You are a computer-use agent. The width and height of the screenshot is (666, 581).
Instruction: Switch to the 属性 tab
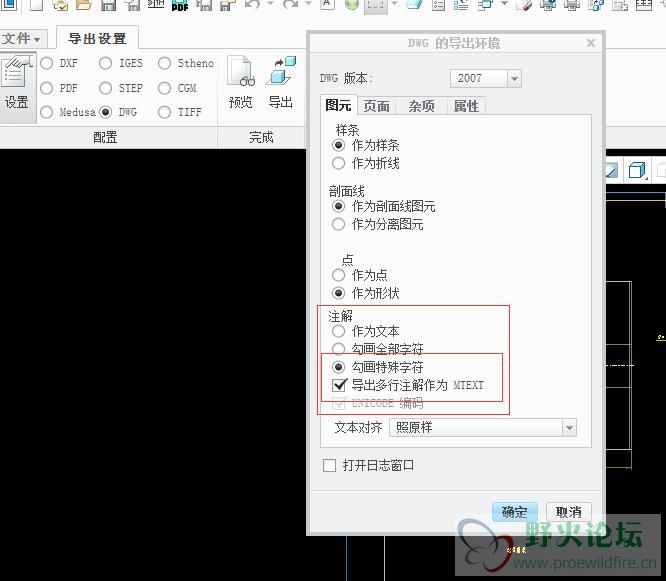(x=466, y=106)
